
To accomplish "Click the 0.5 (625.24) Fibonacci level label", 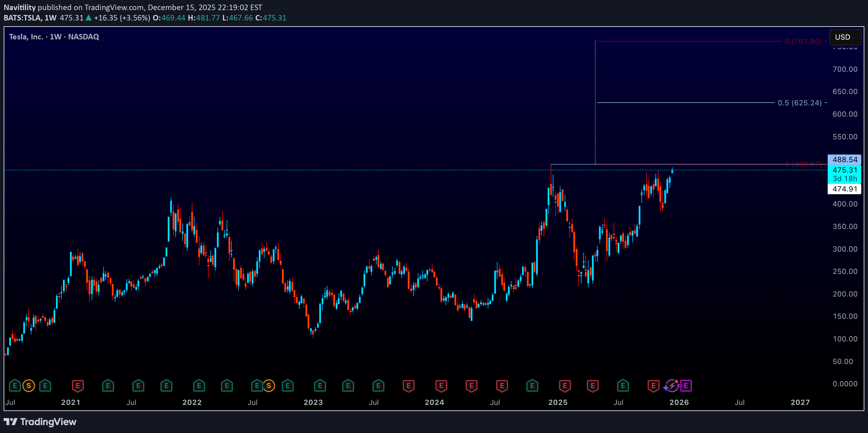I will tap(800, 103).
